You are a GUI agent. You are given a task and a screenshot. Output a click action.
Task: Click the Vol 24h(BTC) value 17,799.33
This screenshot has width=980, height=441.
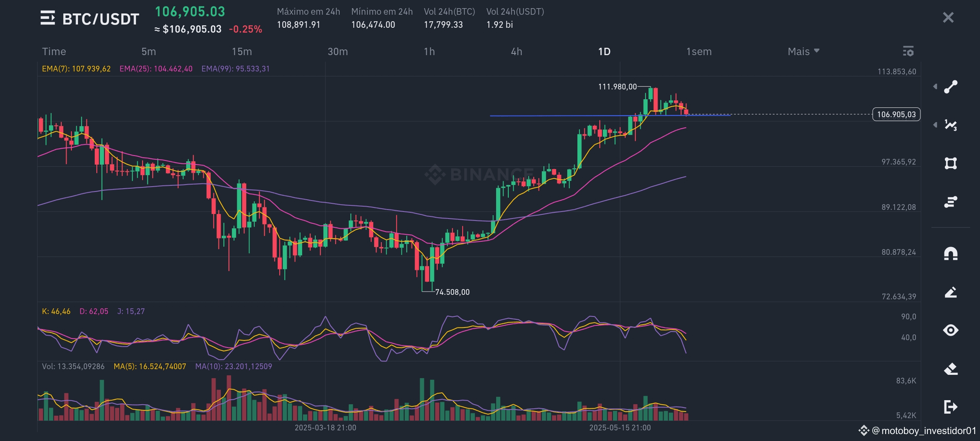443,24
